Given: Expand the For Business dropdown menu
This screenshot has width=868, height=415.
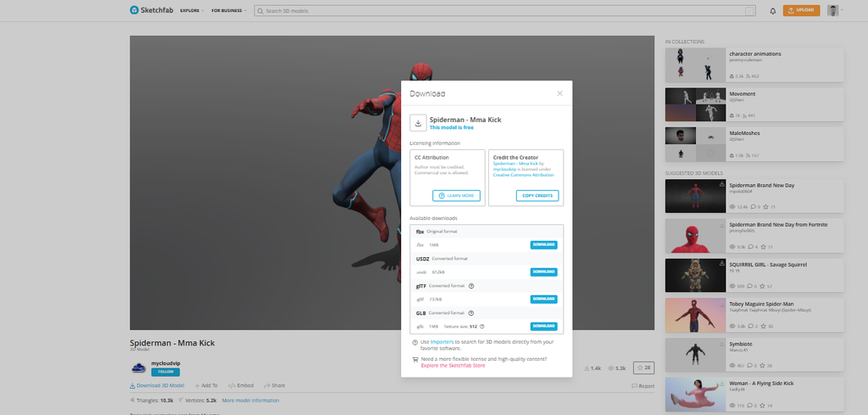Looking at the screenshot, I should point(229,10).
